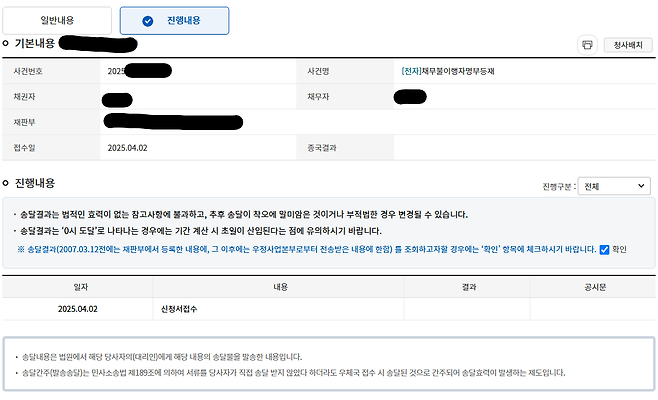Screen dimensions: 658x400
Task: Click the 종국결과 label
Action: click(x=322, y=148)
